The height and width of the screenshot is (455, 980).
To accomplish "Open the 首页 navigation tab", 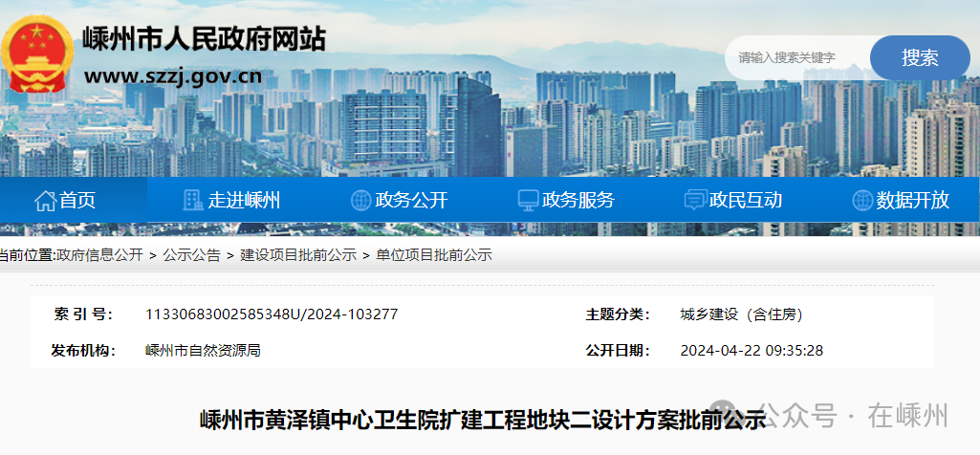I will pyautogui.click(x=74, y=200).
